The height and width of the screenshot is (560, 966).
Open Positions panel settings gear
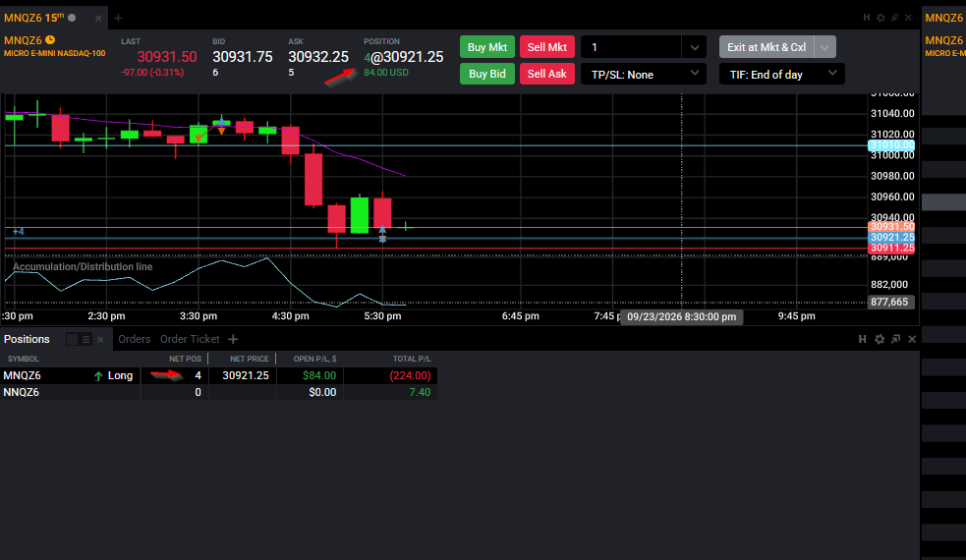pos(880,339)
